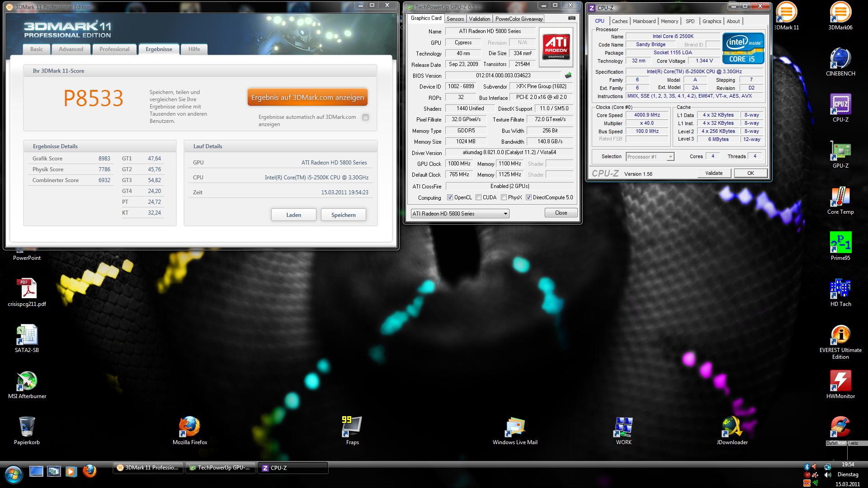This screenshot has width=868, height=488.
Task: Open HWMonitor desktop shortcut
Action: tap(840, 382)
